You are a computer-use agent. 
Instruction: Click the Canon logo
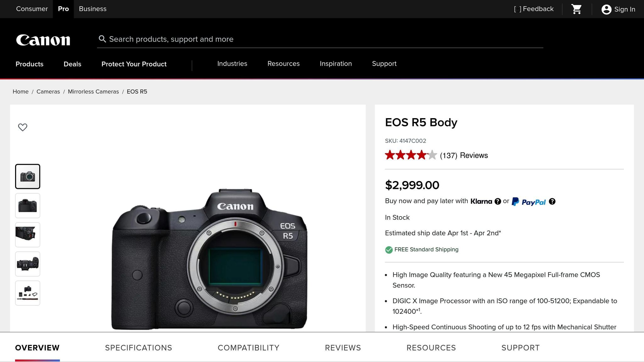pyautogui.click(x=43, y=40)
